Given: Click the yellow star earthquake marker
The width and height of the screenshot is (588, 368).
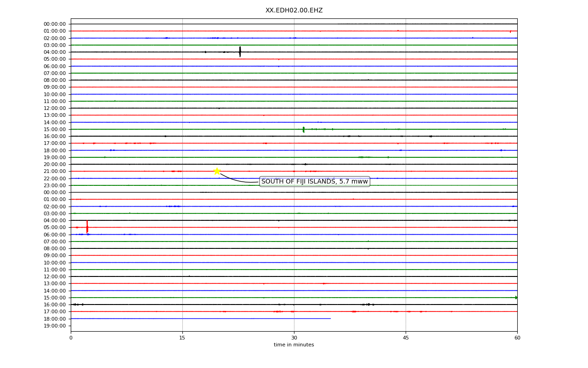Looking at the screenshot, I should tap(217, 171).
